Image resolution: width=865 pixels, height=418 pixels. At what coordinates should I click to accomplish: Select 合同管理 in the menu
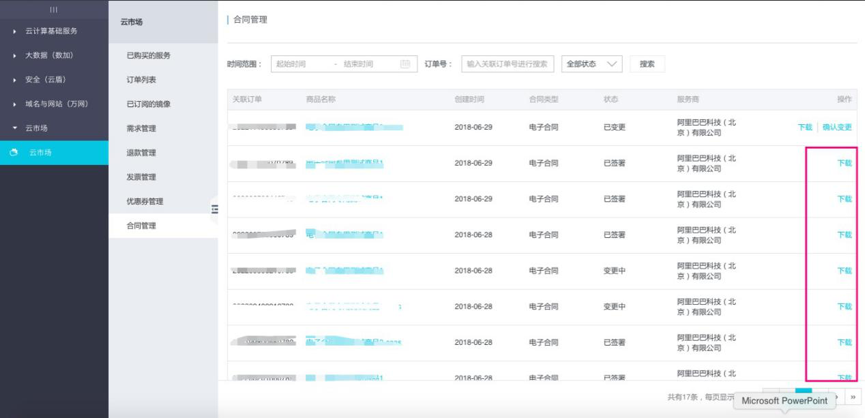pyautogui.click(x=141, y=226)
